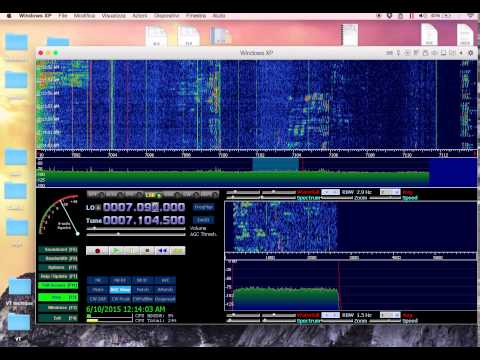The height and width of the screenshot is (360, 480).
Task: Click Exit [F4] button
Action: coord(58,318)
